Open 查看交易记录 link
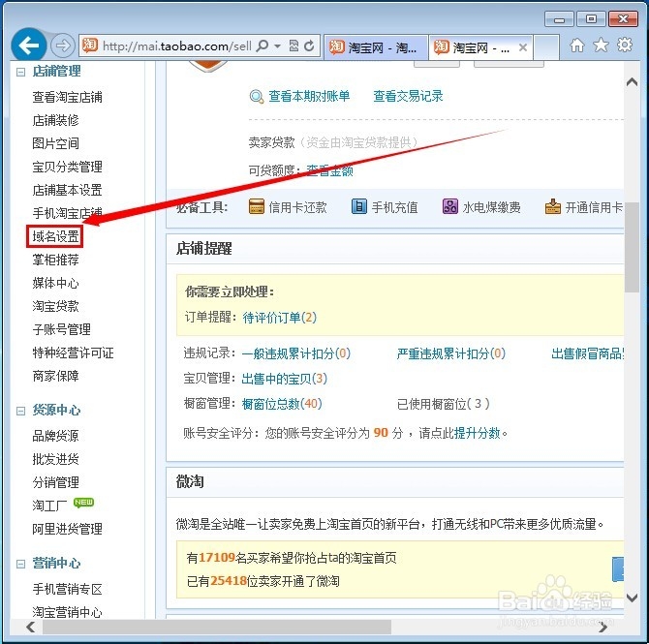 coord(408,96)
